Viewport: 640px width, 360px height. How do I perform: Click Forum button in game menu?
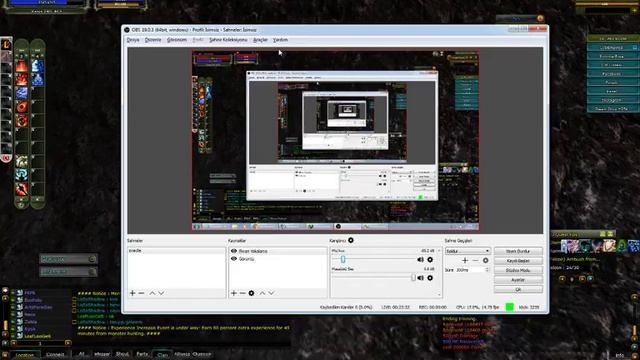click(611, 82)
